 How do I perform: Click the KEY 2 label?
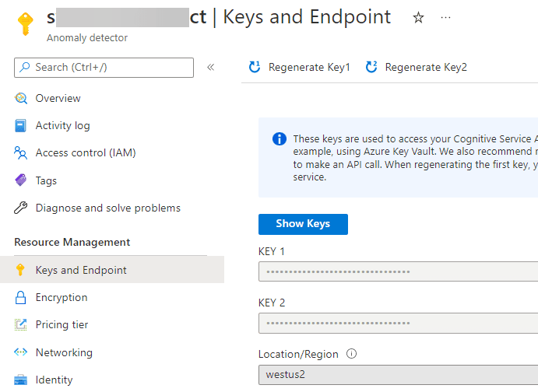(272, 303)
